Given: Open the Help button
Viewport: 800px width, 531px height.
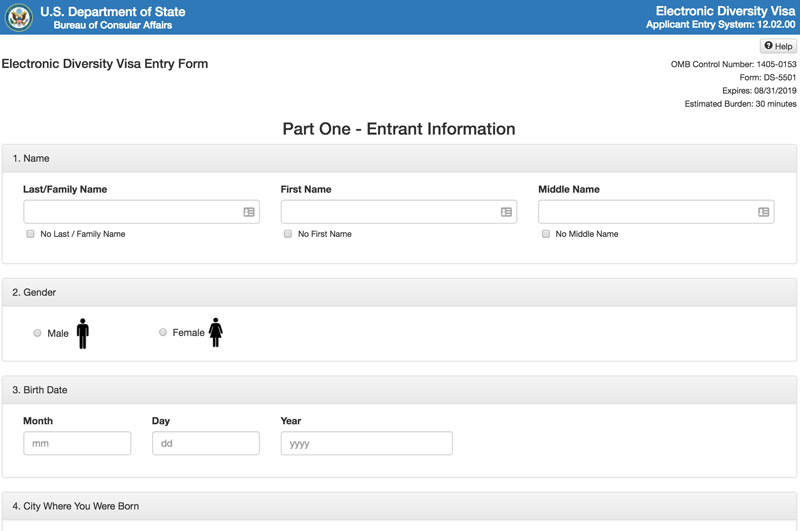Looking at the screenshot, I should coord(778,46).
